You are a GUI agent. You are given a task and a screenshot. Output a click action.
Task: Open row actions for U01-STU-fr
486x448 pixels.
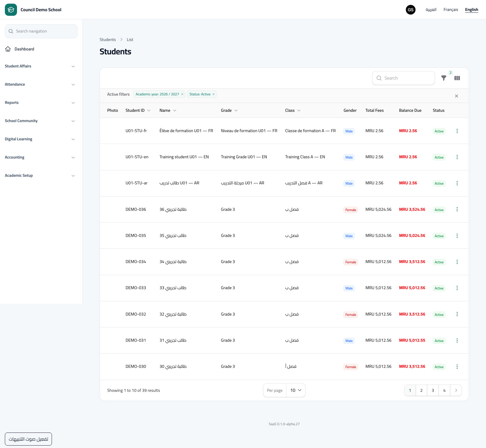(457, 131)
